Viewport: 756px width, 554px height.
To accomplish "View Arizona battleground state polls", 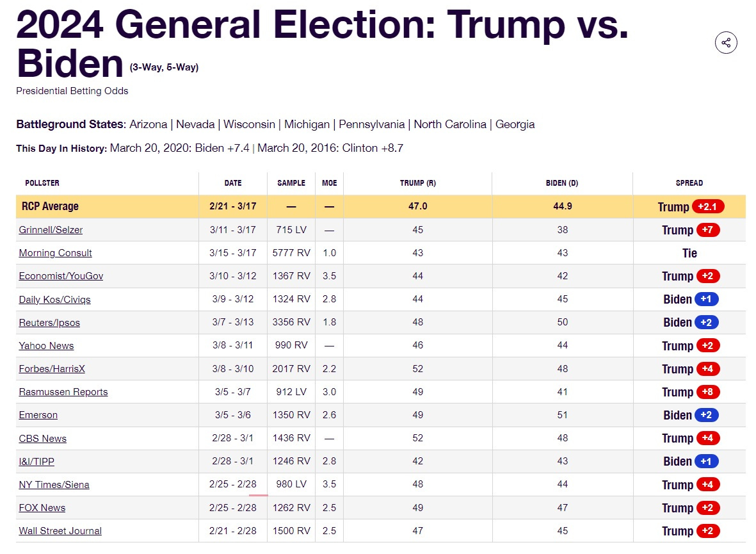I will [x=148, y=124].
